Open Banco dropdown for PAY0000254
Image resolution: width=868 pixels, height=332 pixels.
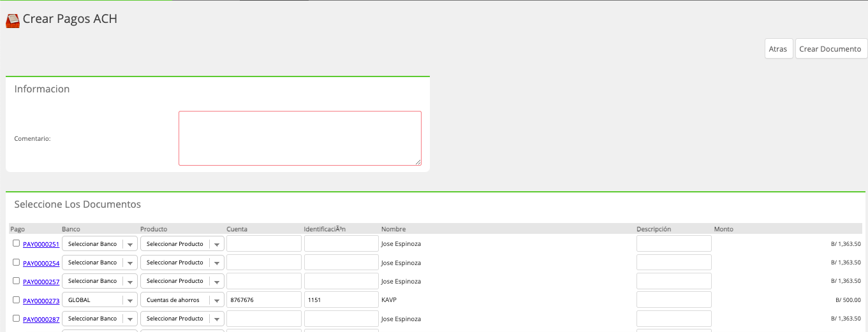pyautogui.click(x=99, y=263)
